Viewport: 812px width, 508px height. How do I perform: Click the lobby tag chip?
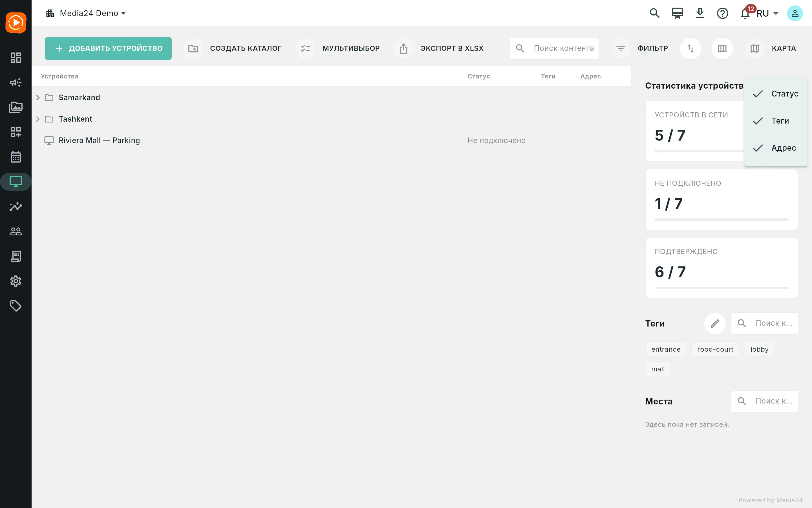coord(759,349)
